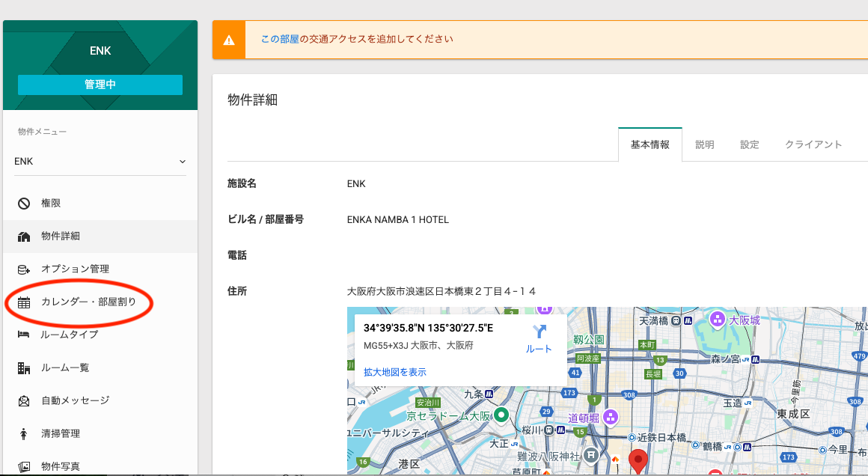Image resolution: width=868 pixels, height=476 pixels.
Task: Click the 清掃管理 person icon
Action: point(24,434)
